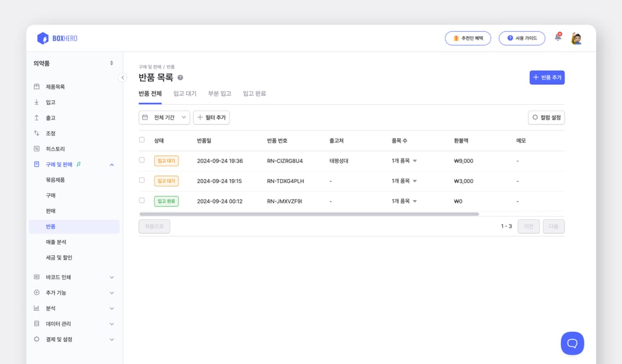
Task: Open the user profile avatar
Action: pos(576,38)
